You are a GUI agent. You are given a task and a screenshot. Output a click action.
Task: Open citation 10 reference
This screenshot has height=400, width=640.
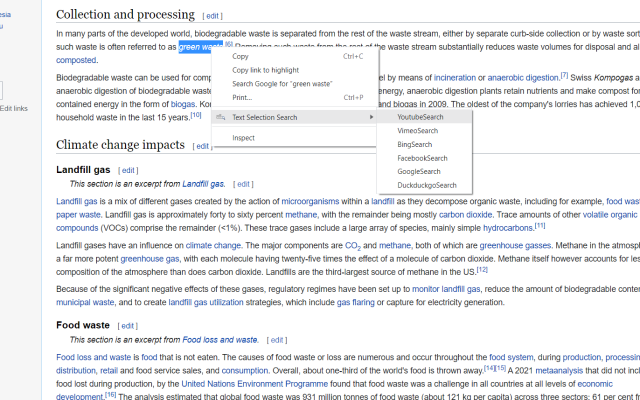[196, 115]
